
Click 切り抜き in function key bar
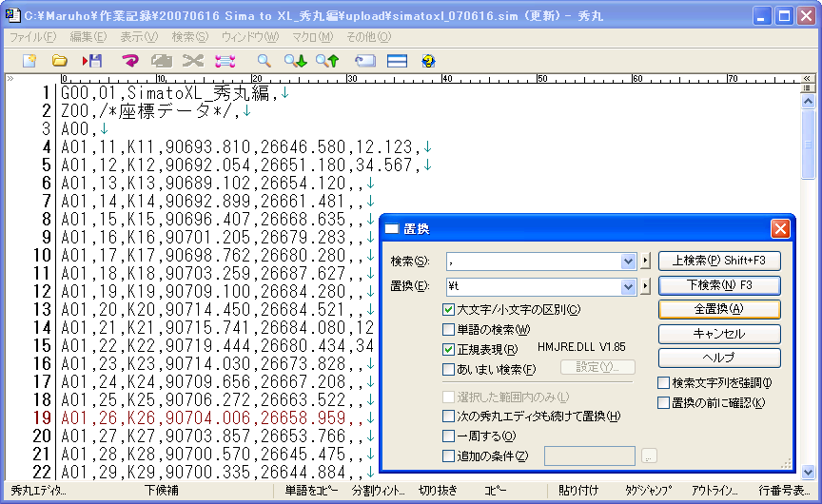(x=438, y=491)
